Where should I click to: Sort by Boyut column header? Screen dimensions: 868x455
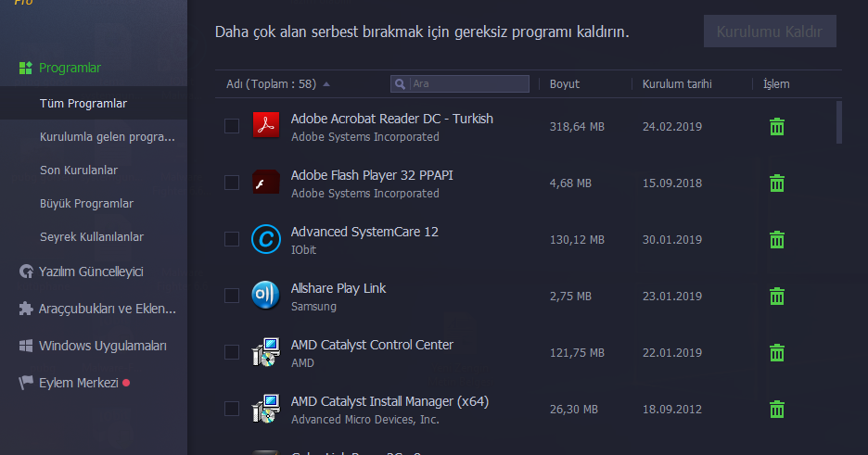(564, 84)
